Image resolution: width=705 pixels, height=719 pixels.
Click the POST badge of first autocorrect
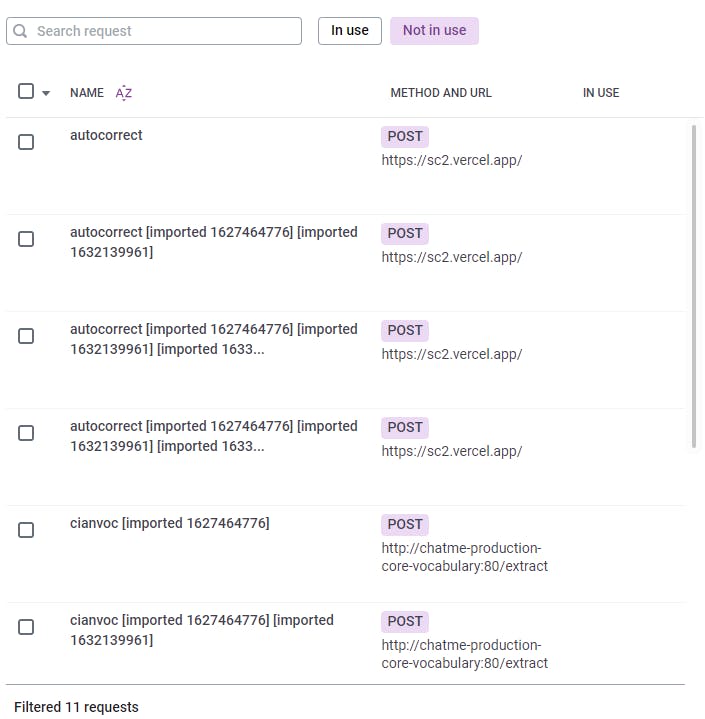(x=405, y=136)
